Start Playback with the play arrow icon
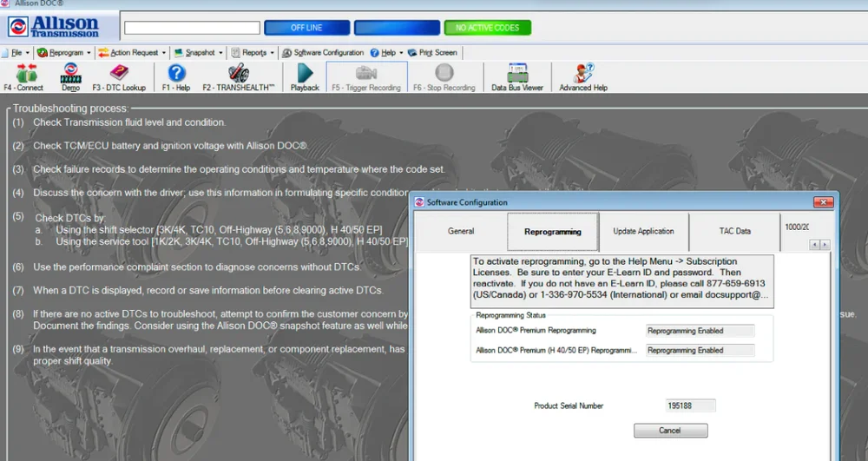 (x=305, y=75)
